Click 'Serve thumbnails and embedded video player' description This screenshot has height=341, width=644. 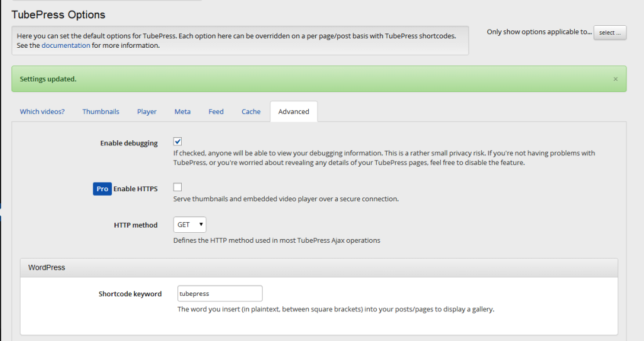click(x=286, y=199)
